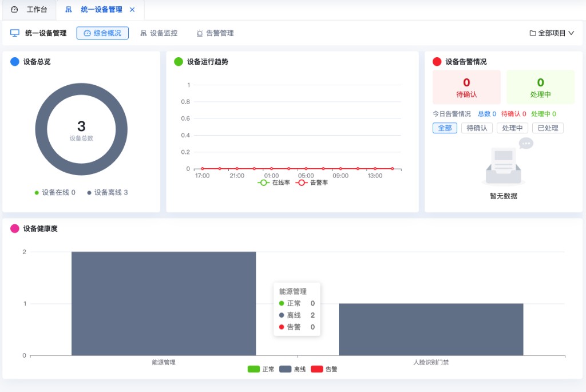Viewport: 586px width, 392px height.
Task: Toggle the 设备在线 0 legend item
Action: click(x=55, y=192)
